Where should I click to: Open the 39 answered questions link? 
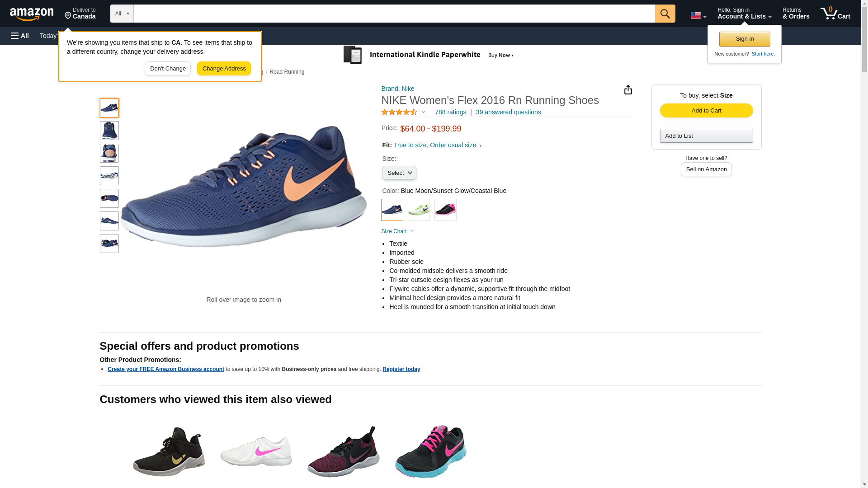[508, 112]
